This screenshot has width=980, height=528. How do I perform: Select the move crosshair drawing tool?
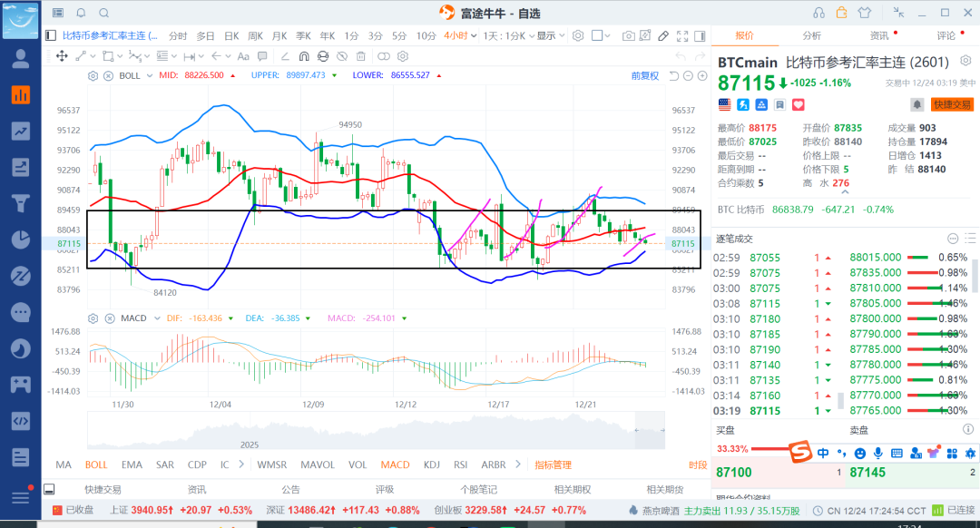pos(62,56)
